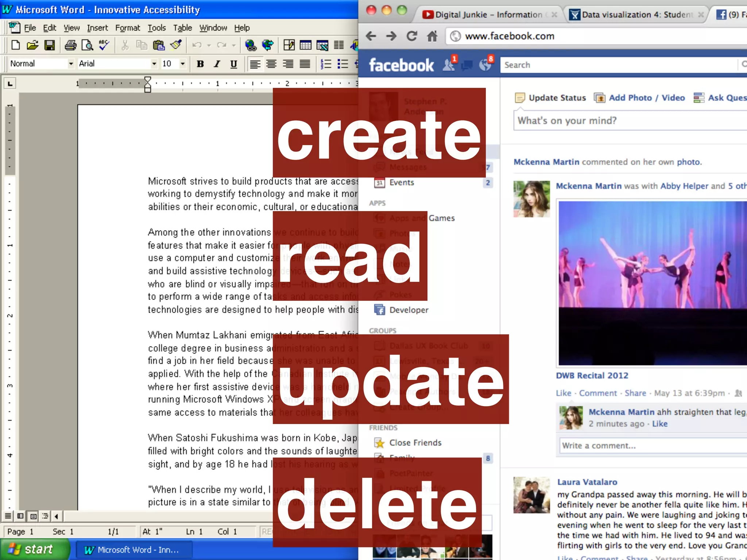Viewport: 747px width, 560px height.
Task: Open the dance recital photo
Action: point(653,283)
